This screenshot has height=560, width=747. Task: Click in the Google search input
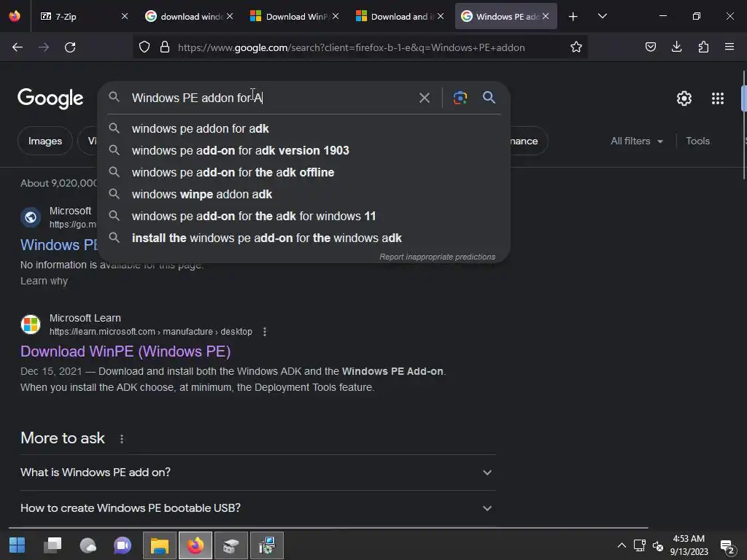point(271,98)
